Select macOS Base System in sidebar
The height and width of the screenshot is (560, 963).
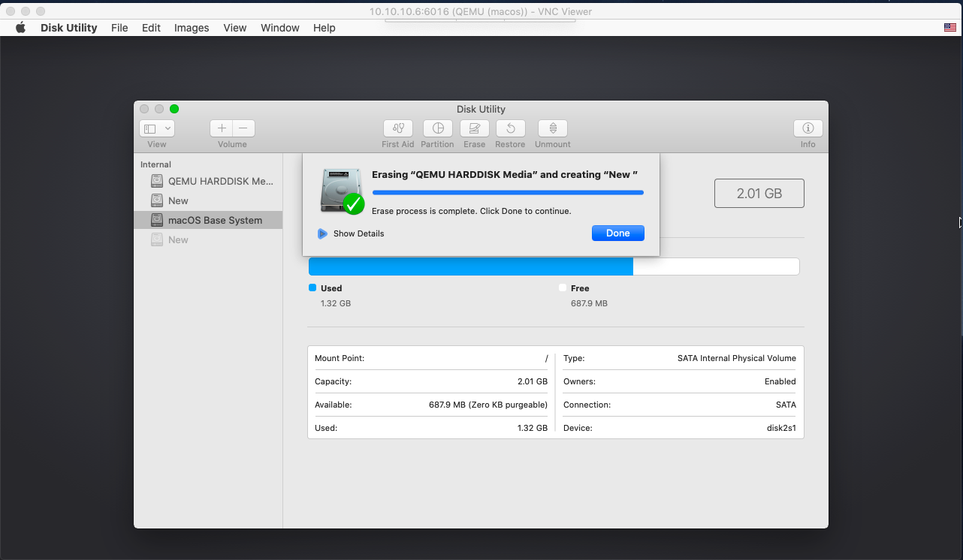tap(208, 220)
